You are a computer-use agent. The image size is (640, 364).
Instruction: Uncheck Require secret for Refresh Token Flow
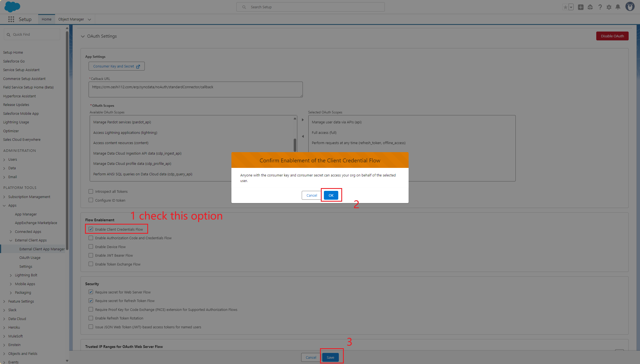91,301
